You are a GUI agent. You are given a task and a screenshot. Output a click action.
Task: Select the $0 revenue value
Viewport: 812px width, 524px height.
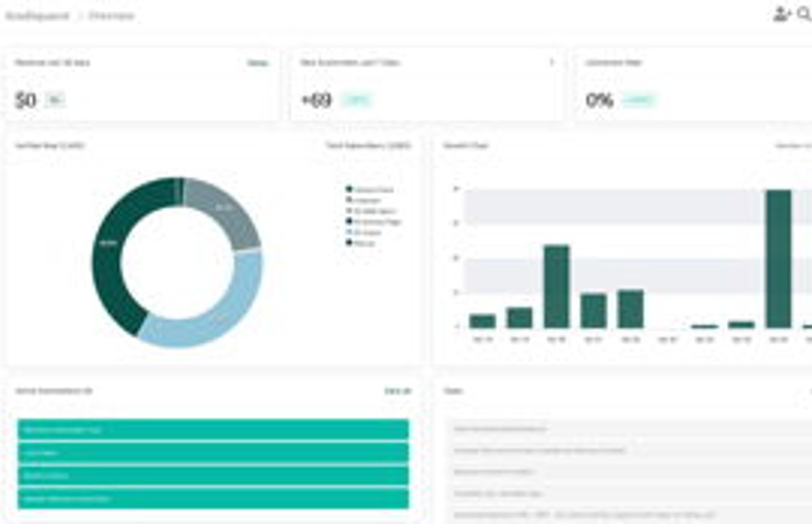coord(26,100)
